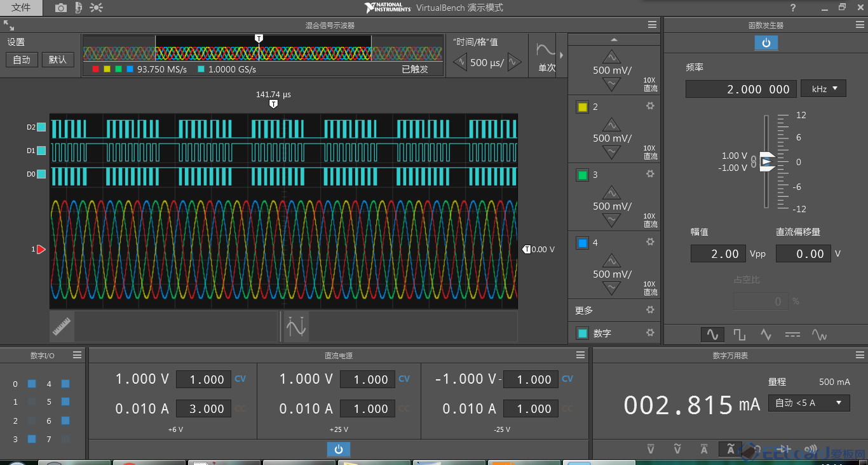Decrease channel 2 volts per division
This screenshot has height=465, width=868.
click(x=611, y=152)
